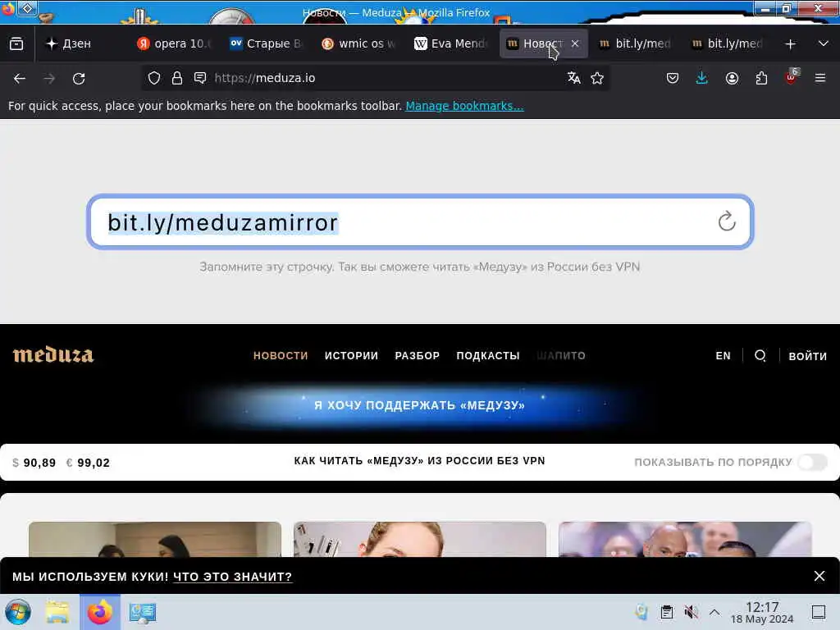Switch to the Eva Mend Wikipedia tab

(450, 43)
